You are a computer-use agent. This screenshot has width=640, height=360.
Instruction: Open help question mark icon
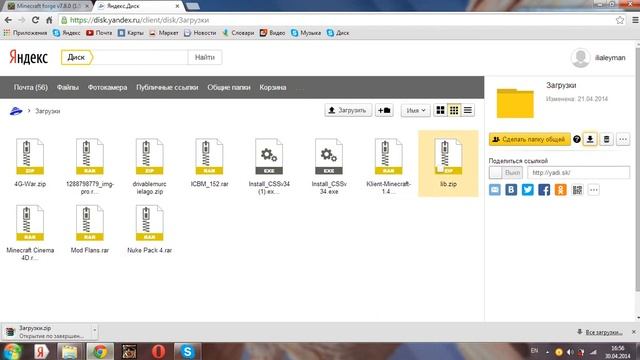pyautogui.click(x=577, y=139)
